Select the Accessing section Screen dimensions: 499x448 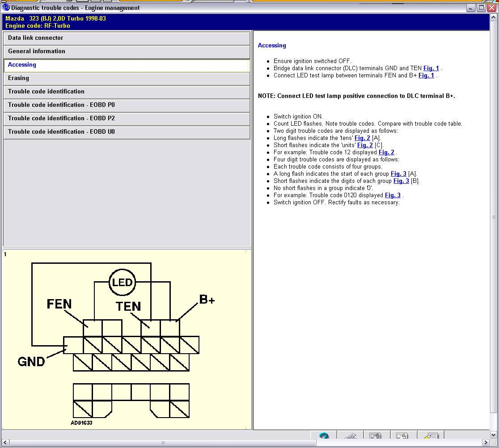[x=127, y=65]
